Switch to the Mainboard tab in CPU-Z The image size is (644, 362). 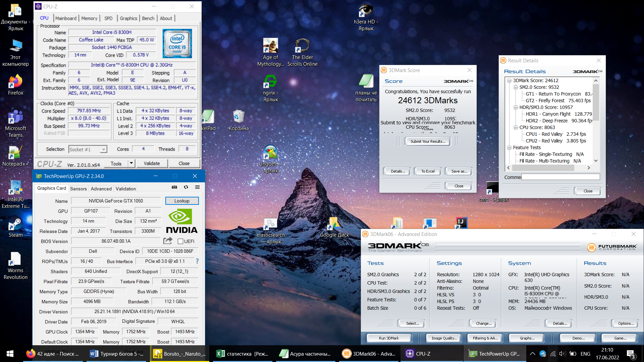coord(66,18)
